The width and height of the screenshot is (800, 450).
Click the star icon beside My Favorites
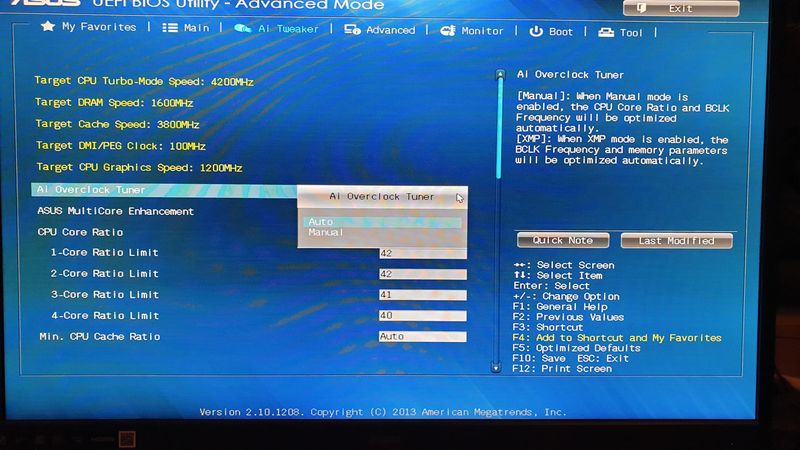click(x=48, y=26)
